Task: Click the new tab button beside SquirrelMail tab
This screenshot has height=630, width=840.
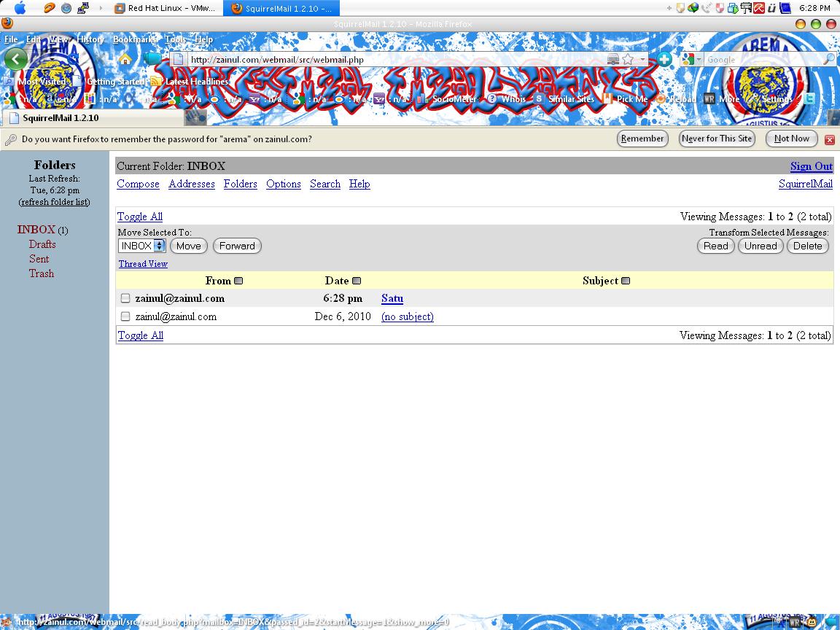Action: 195,117
